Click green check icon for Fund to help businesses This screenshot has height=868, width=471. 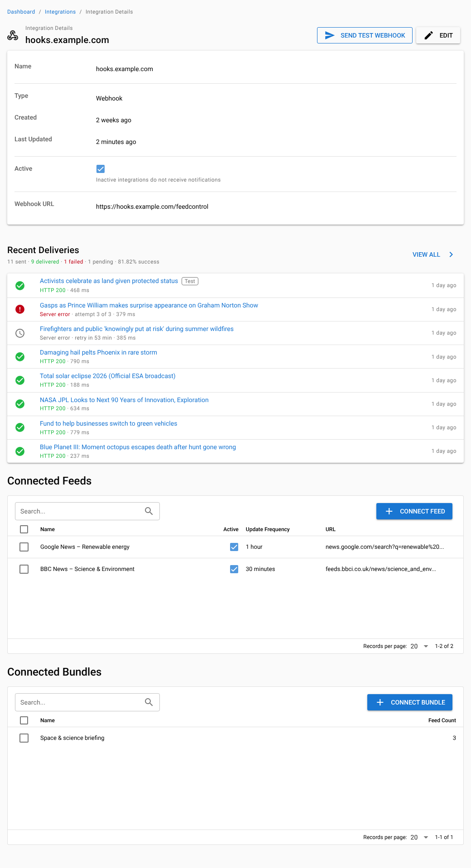(20, 427)
